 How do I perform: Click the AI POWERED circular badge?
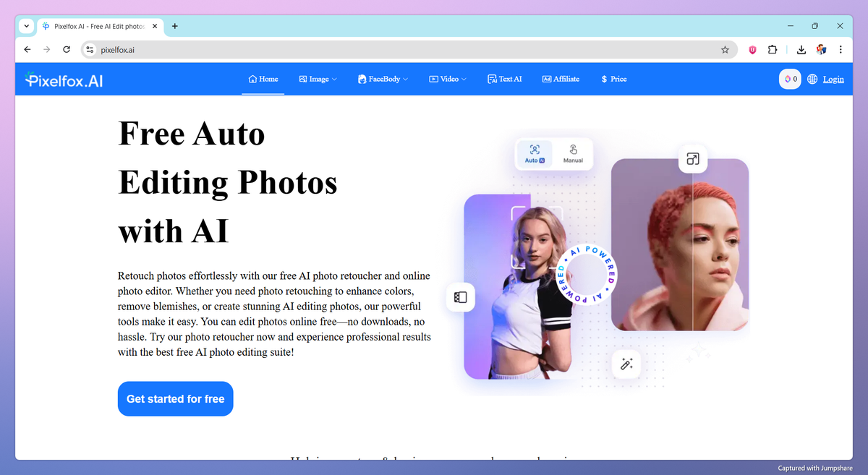tap(587, 275)
